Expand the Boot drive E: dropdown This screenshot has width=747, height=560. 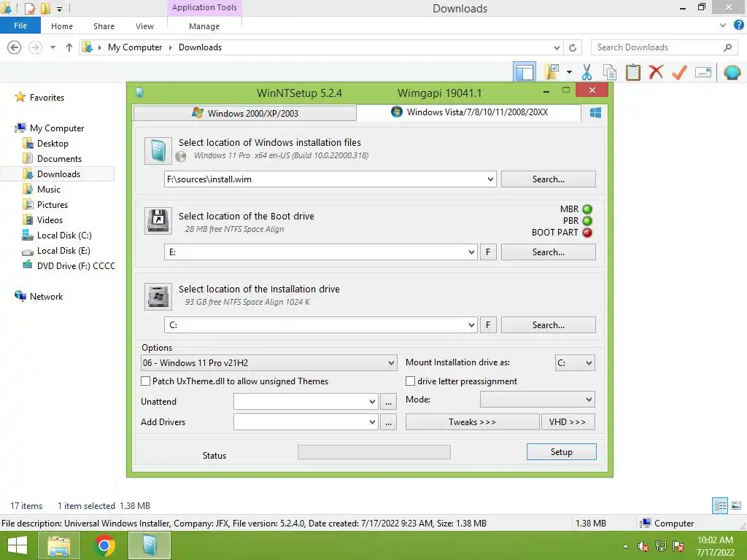pos(471,252)
